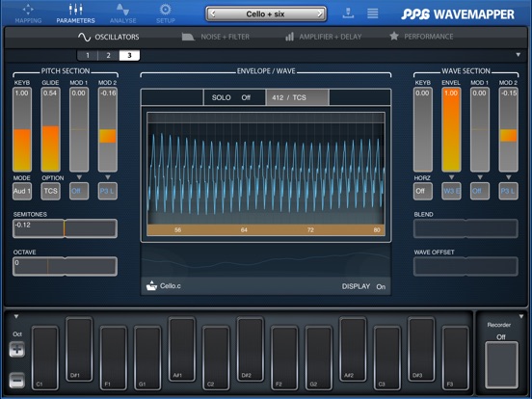Toggle the Display On switch
Image resolution: width=532 pixels, height=399 pixels.
(x=363, y=286)
